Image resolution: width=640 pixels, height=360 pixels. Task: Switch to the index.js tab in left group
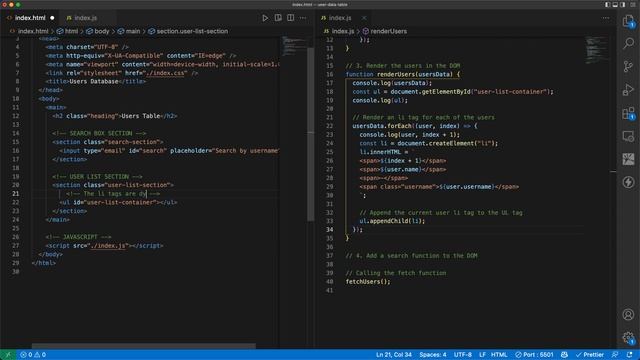point(86,18)
